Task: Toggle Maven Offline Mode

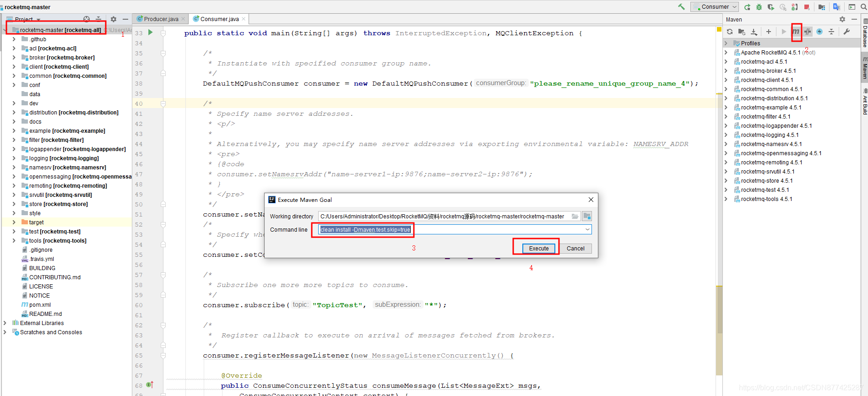Action: 808,32
